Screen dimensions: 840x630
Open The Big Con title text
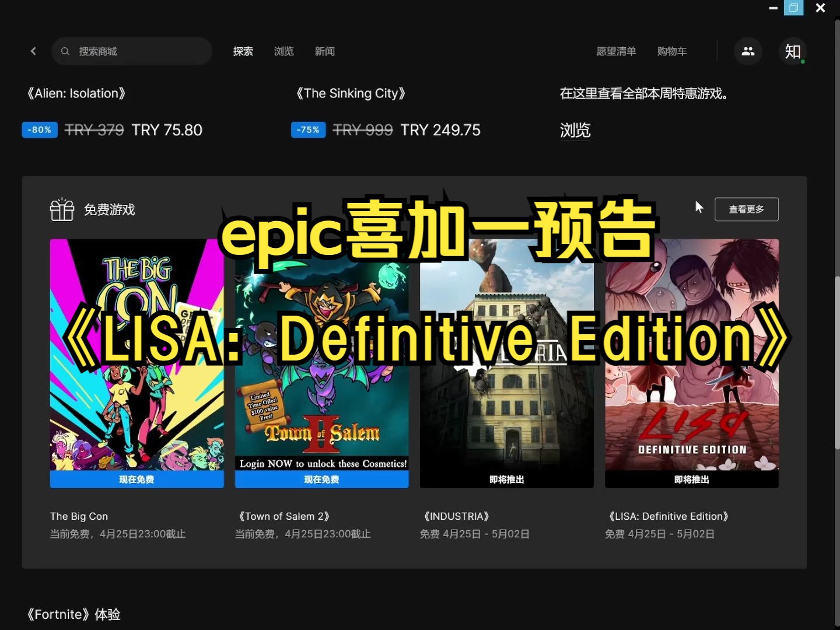pos(79,516)
